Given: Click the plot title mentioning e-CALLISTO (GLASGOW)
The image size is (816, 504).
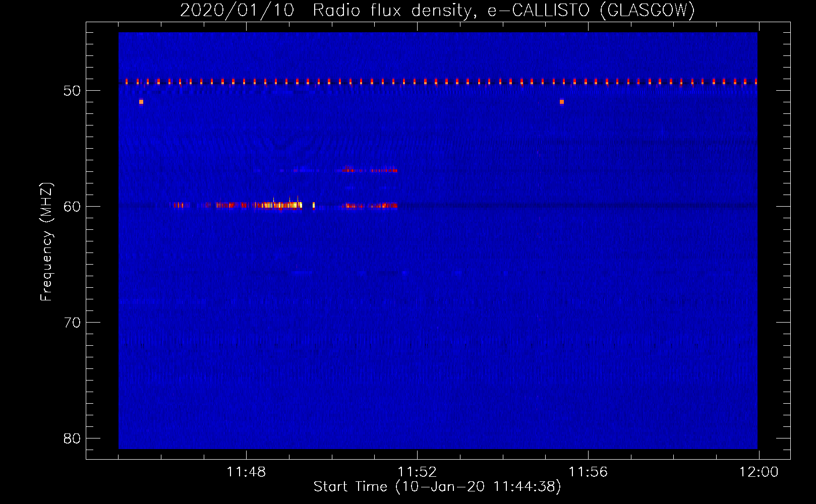Looking at the screenshot, I should (x=437, y=10).
